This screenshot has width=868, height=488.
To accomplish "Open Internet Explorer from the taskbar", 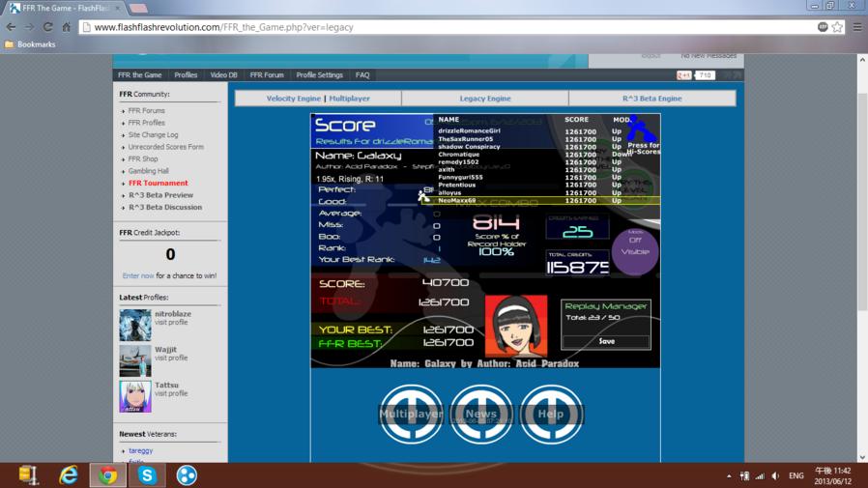I will [69, 475].
